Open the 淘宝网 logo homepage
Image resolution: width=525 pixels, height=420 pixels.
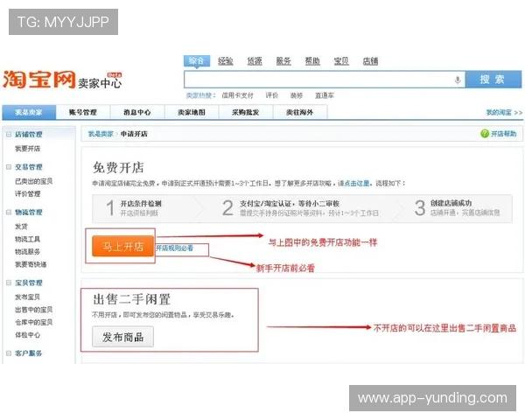pos(38,80)
